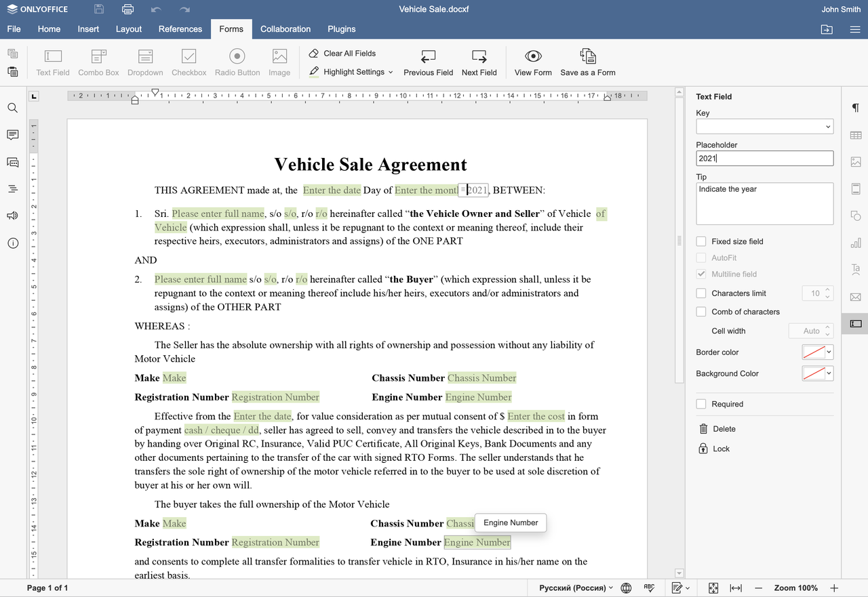
Task: Switch to the Collaboration tab
Action: click(x=285, y=29)
